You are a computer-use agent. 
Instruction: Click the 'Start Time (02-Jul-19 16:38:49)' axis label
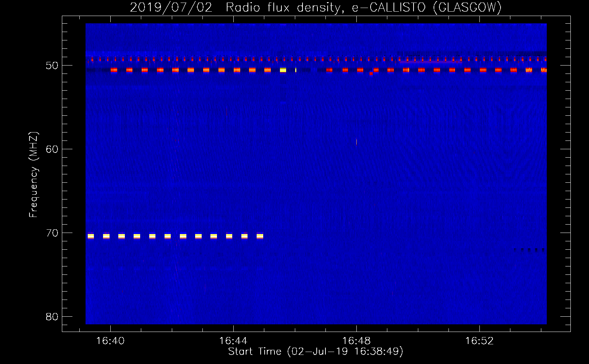pos(316,352)
